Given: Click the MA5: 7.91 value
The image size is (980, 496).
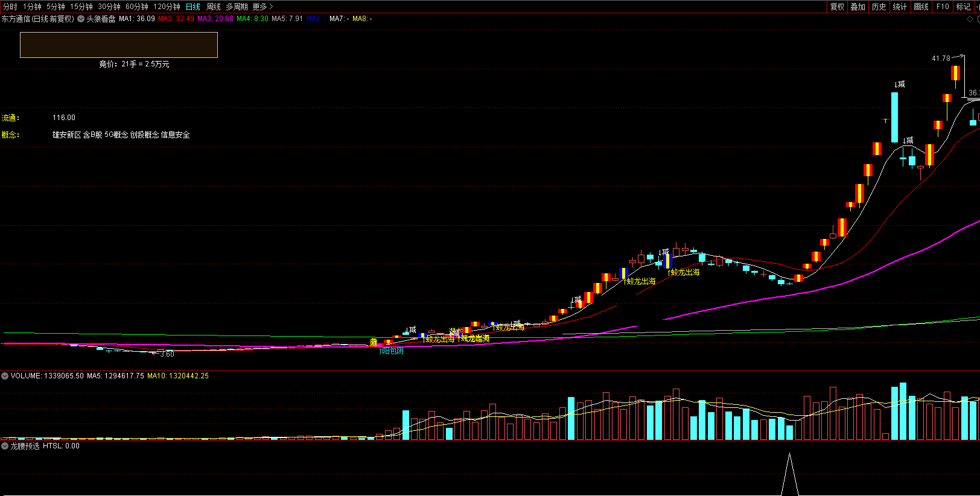Looking at the screenshot, I should 287,19.
